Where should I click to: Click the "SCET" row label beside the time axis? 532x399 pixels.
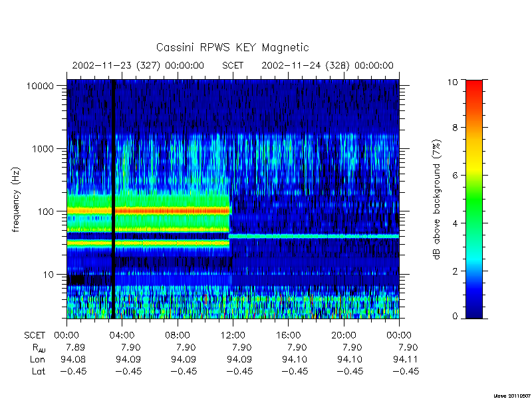pyautogui.click(x=35, y=336)
